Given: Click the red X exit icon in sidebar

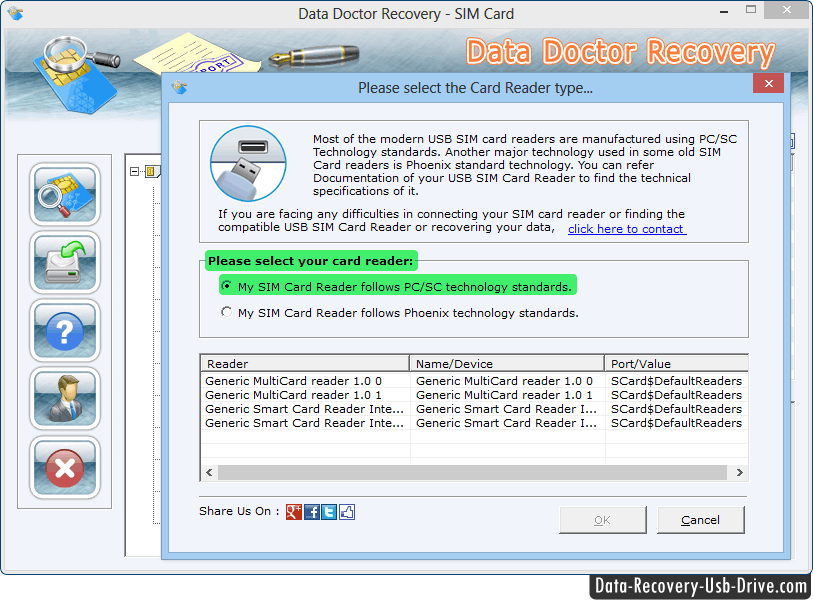Looking at the screenshot, I should pyautogui.click(x=65, y=466).
